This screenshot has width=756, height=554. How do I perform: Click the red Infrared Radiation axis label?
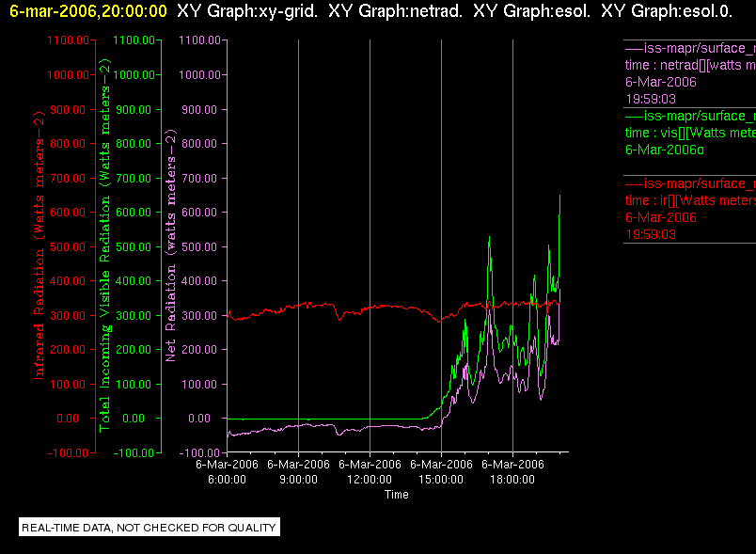(39, 245)
